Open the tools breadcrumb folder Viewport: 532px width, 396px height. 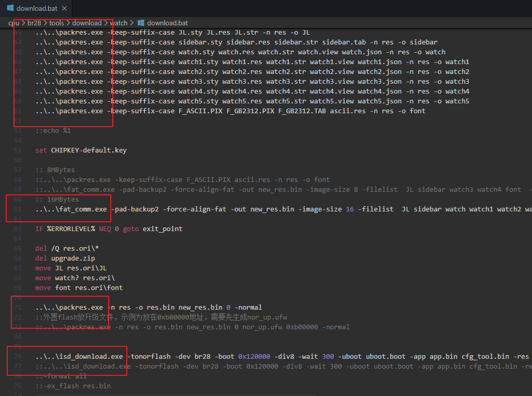[x=56, y=23]
